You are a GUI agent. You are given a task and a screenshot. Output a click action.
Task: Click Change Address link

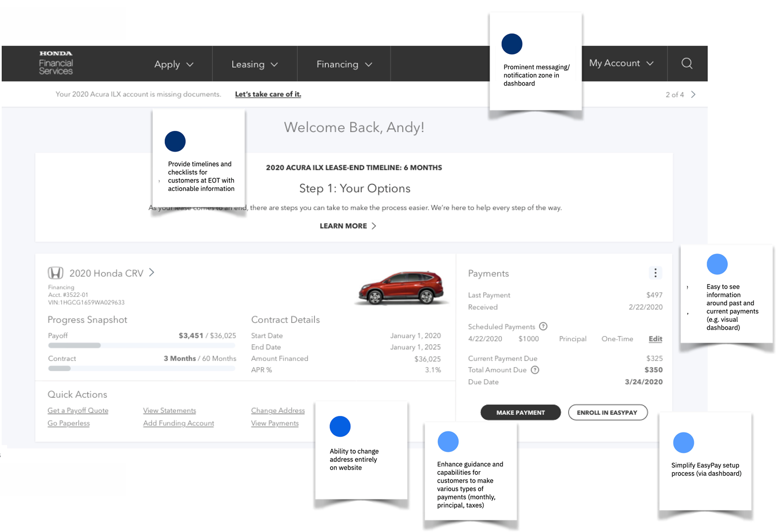pyautogui.click(x=278, y=410)
